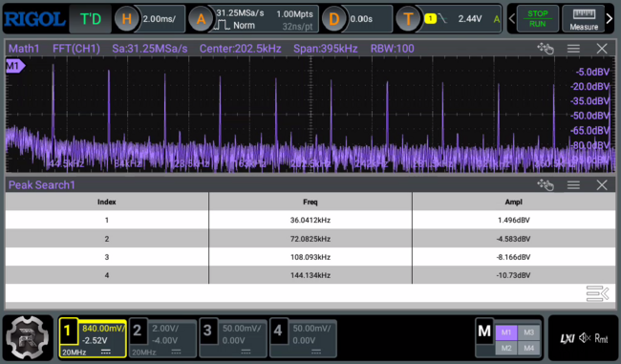The image size is (621, 364).
Task: Toggle the M4 math trace
Action: [x=528, y=348]
